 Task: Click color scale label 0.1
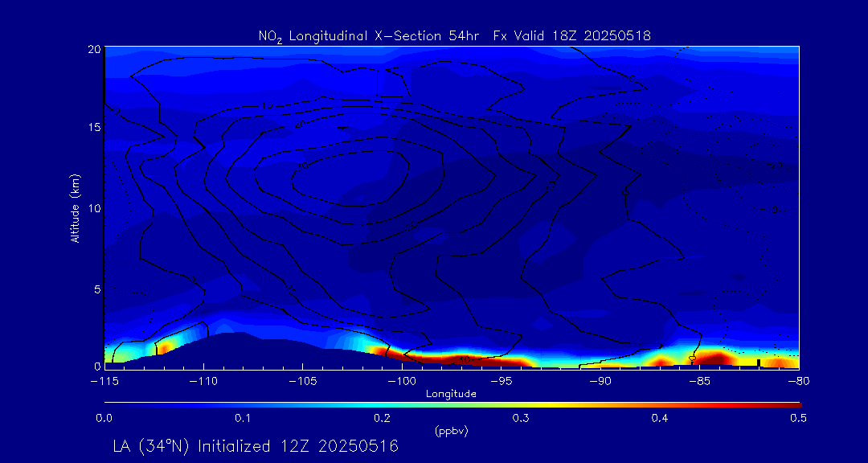(x=243, y=418)
